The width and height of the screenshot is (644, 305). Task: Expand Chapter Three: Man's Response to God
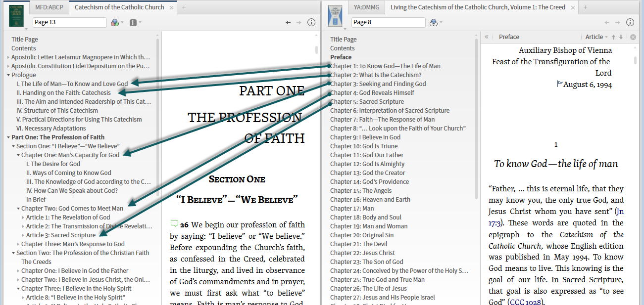click(x=18, y=244)
